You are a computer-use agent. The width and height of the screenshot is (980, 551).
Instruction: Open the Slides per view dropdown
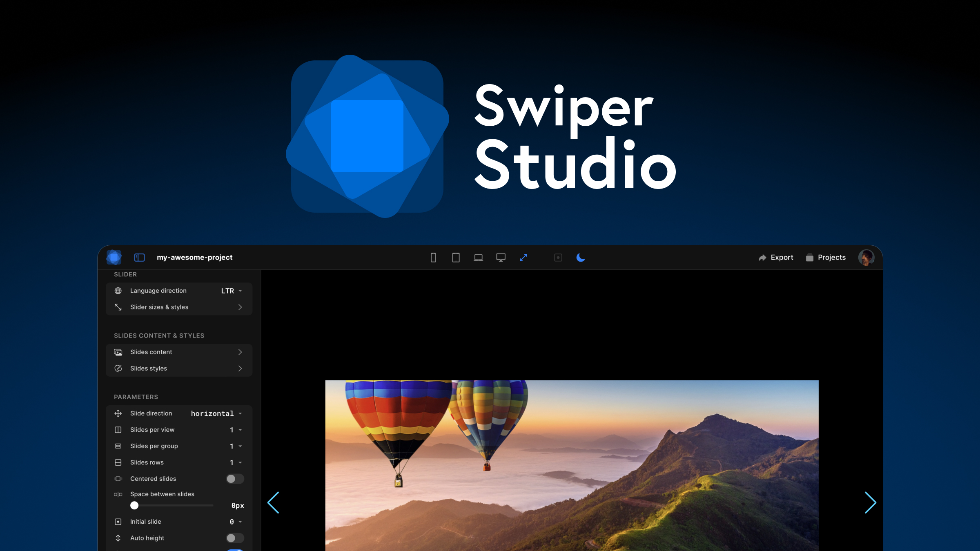tap(236, 430)
